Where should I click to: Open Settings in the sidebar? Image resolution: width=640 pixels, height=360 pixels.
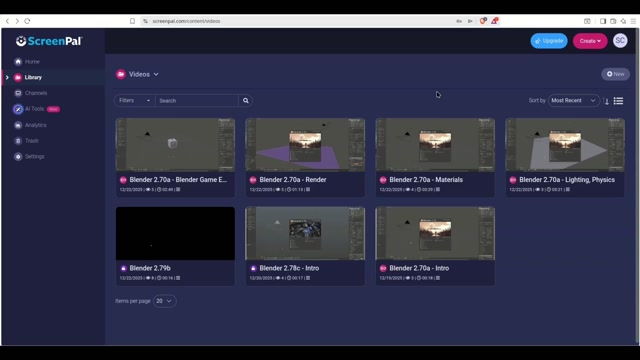click(29, 156)
